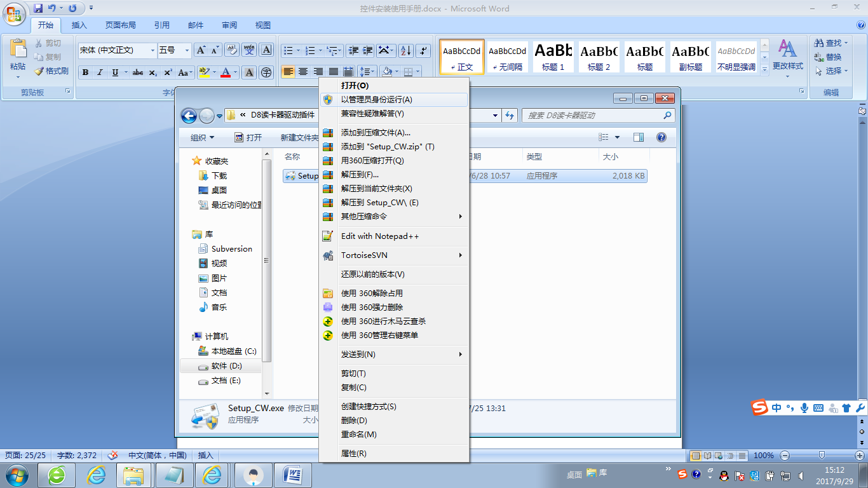Open the phonetic guide (wén) tool

(x=249, y=50)
